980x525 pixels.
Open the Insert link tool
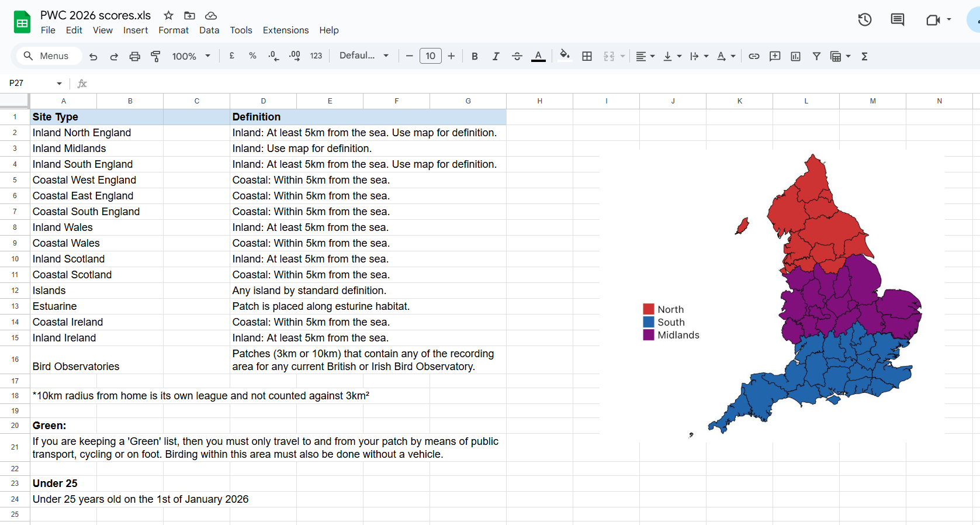(x=754, y=56)
